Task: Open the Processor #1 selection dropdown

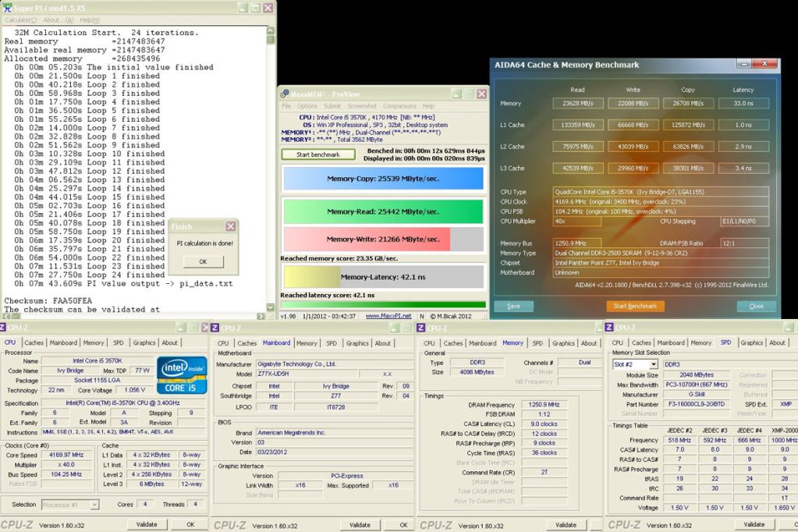Action: 94,505
